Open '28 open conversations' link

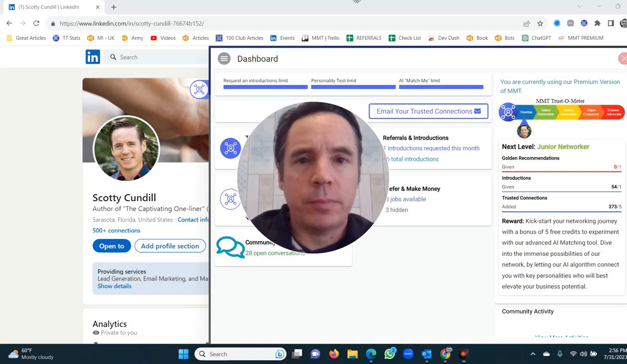click(x=275, y=253)
